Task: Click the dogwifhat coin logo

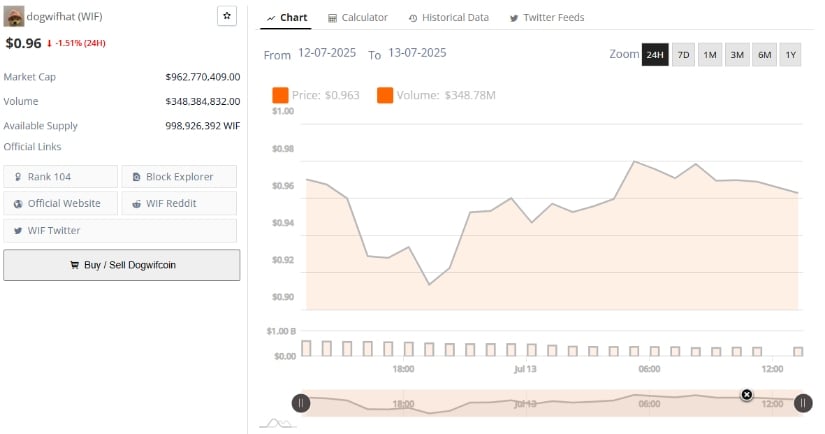Action: coord(14,16)
